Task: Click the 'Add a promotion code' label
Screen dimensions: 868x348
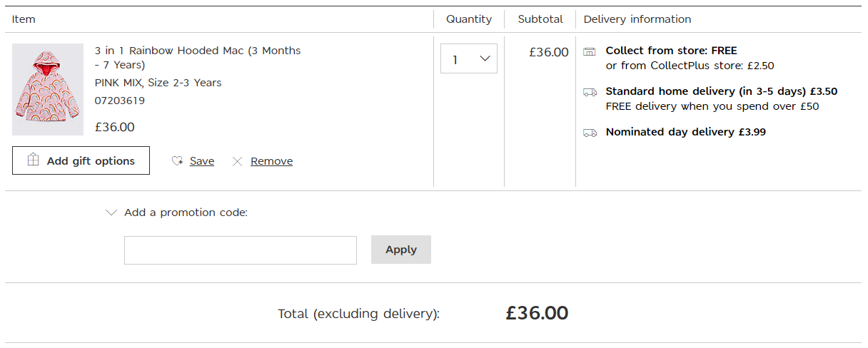Action: (186, 213)
